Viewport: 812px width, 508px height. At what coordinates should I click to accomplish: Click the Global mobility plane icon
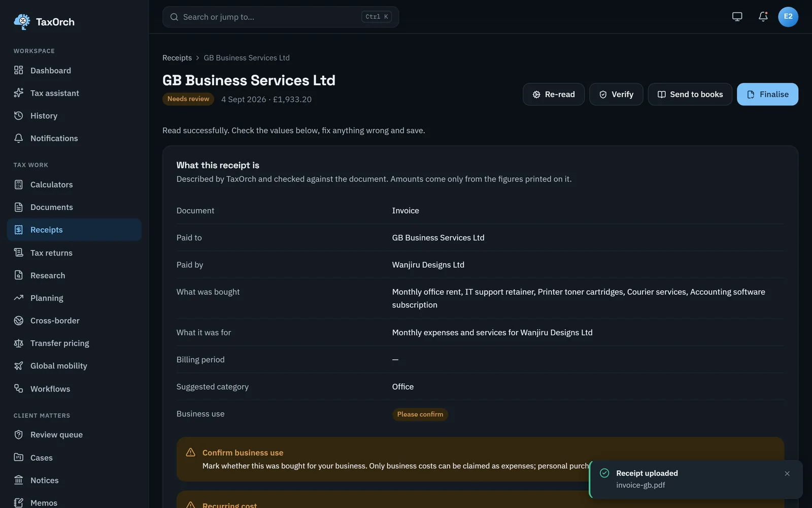click(x=19, y=366)
